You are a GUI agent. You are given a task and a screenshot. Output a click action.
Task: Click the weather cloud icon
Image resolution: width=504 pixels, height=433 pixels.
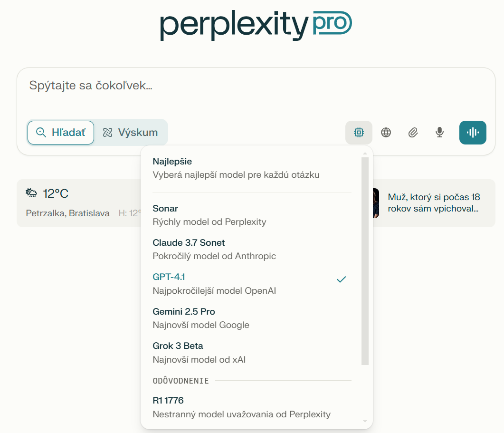32,193
